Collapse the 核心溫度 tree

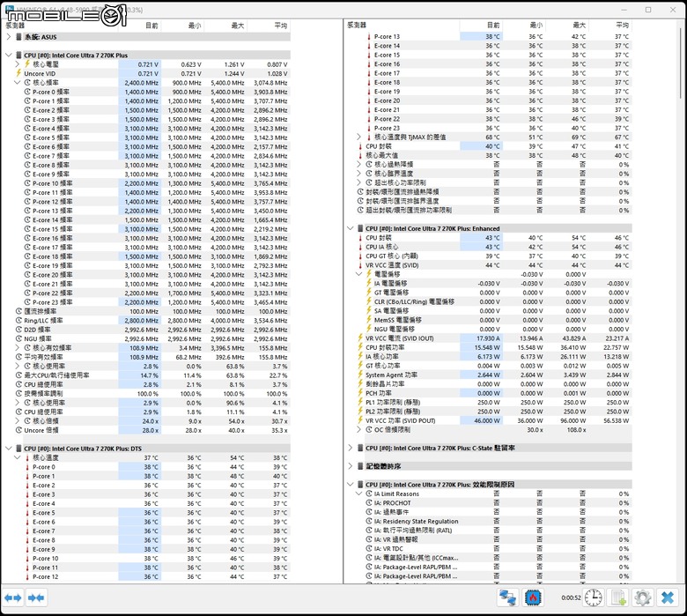pyautogui.click(x=17, y=457)
